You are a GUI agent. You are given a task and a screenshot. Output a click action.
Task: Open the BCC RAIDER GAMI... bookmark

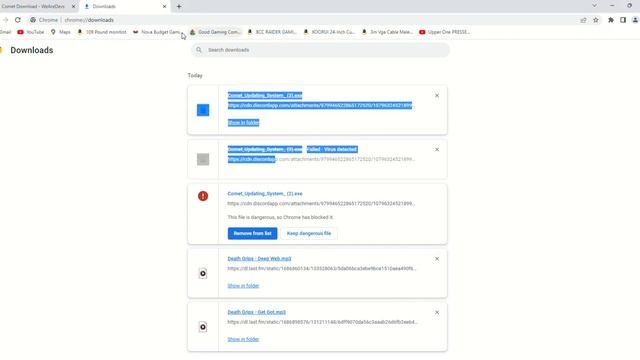click(x=272, y=32)
